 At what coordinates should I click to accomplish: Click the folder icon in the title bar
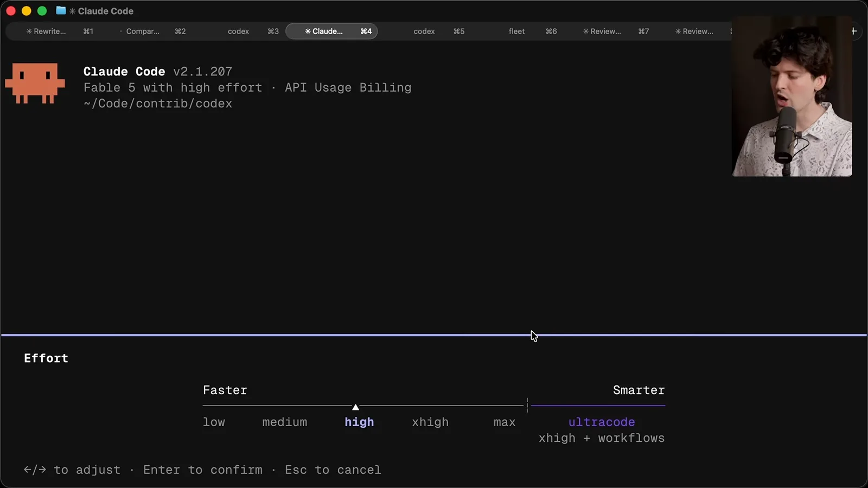click(x=61, y=11)
